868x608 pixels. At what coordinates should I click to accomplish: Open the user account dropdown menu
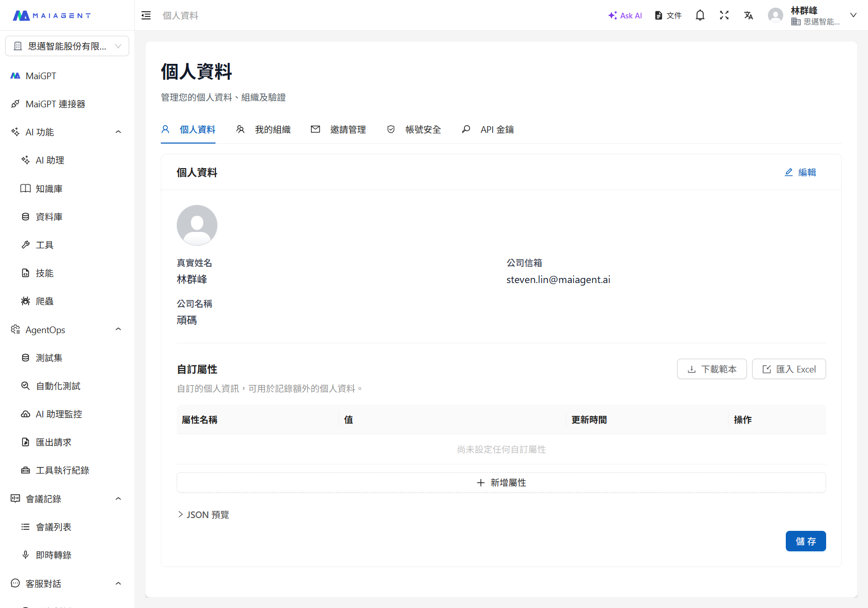coord(853,15)
